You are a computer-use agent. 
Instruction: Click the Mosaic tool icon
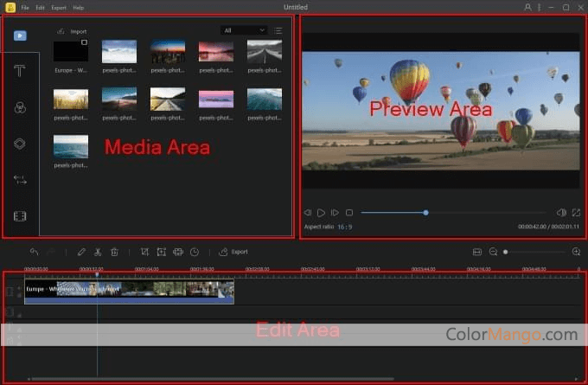click(x=178, y=252)
